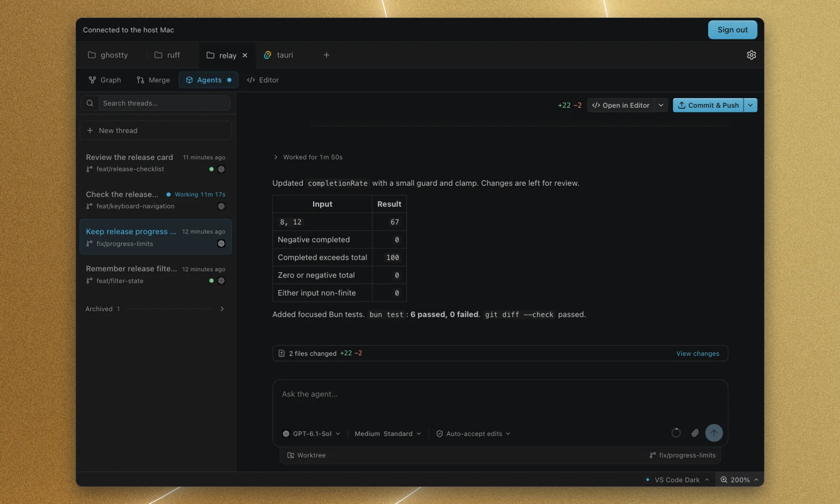
Task: Click the attach file paperclip icon
Action: click(695, 433)
